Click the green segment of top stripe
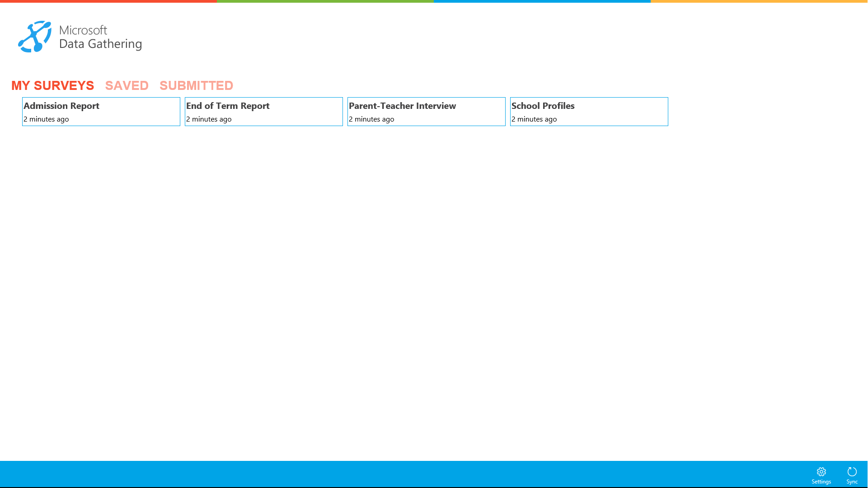This screenshot has width=868, height=488. [325, 1]
